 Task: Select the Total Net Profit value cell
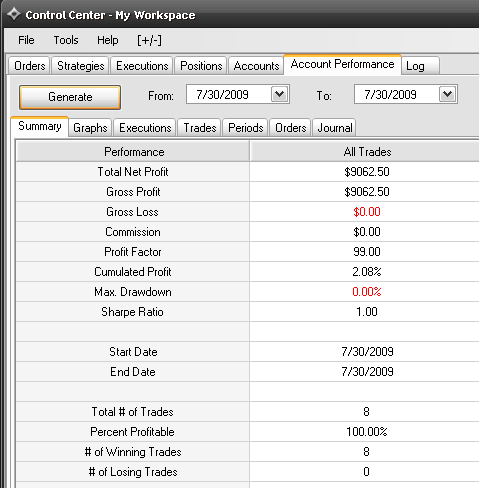pos(367,172)
